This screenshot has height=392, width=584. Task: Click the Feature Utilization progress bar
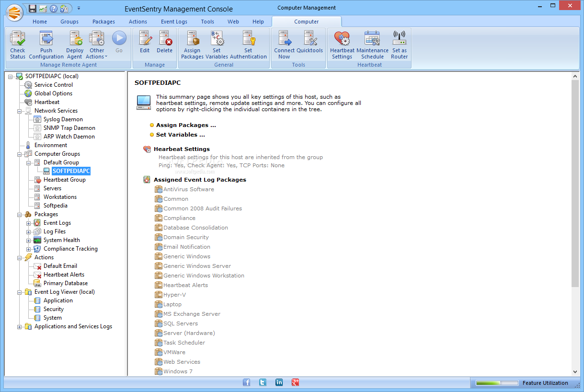click(497, 383)
